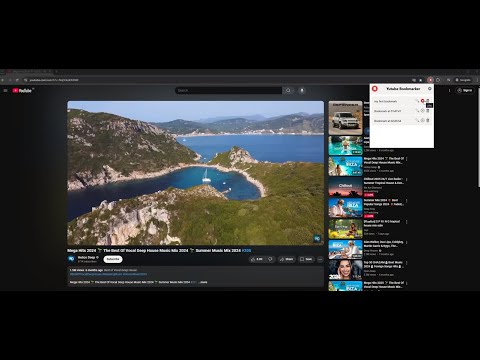This screenshot has height=360, width=480.
Task: Open more actions ellipsis next to Save
Action: coord(320,259)
